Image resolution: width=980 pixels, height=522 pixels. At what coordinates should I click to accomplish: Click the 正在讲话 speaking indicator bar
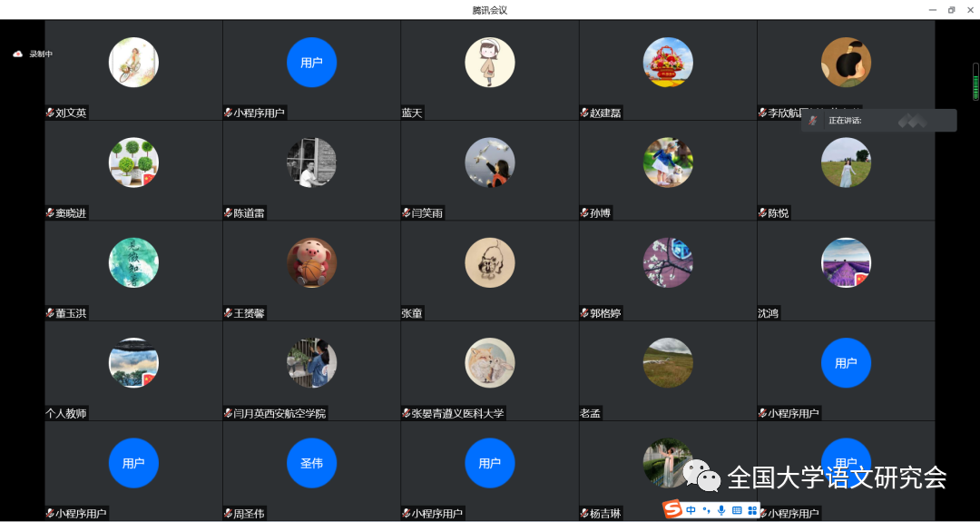point(878,121)
